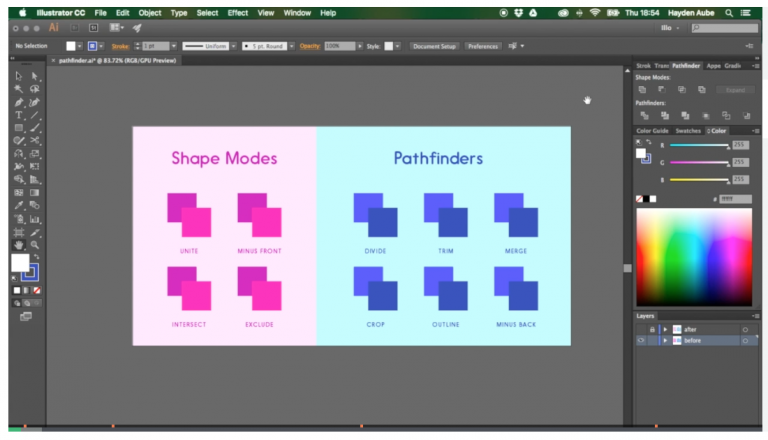Screen dimensions: 768x440
Task: Click the Merge pathfinder icon
Action: [685, 116]
